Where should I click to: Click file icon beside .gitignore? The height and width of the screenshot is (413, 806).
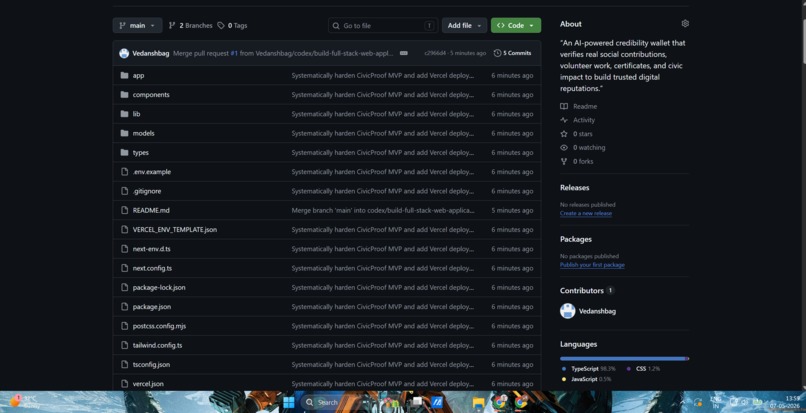point(124,191)
